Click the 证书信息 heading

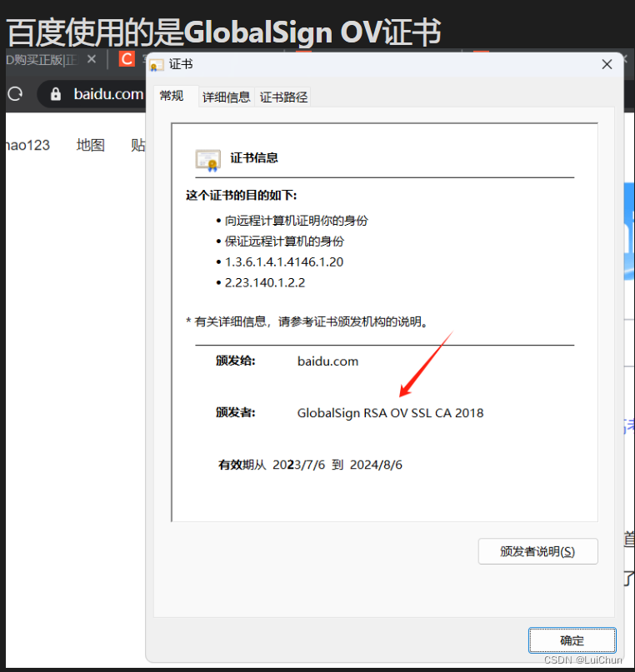point(254,157)
